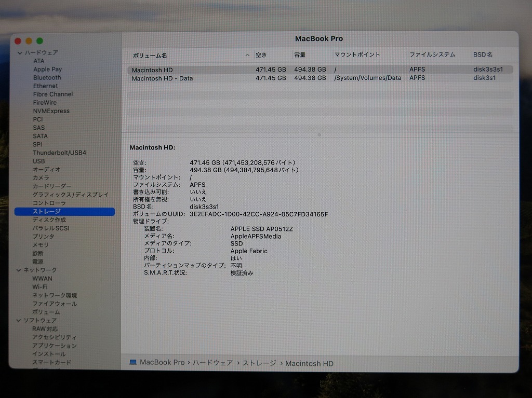
Task: Collapse the ソフトウェア section
Action: 19,320
